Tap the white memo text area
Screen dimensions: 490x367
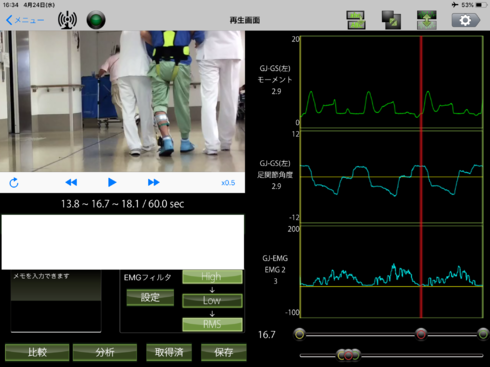(x=123, y=242)
